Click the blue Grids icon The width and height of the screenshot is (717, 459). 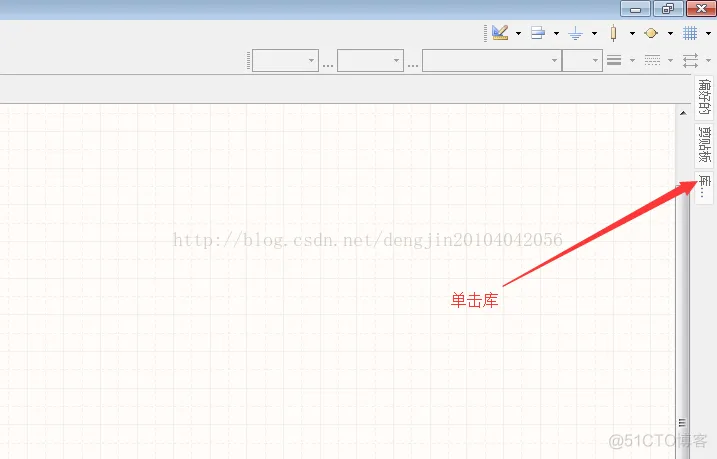pos(690,33)
